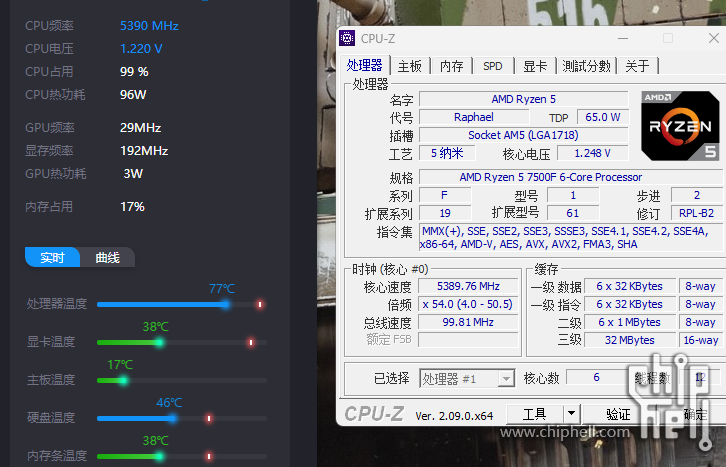This screenshot has width=726, height=467.
Task: Click the CPU频率 value 5390 MHz
Action: [x=149, y=25]
